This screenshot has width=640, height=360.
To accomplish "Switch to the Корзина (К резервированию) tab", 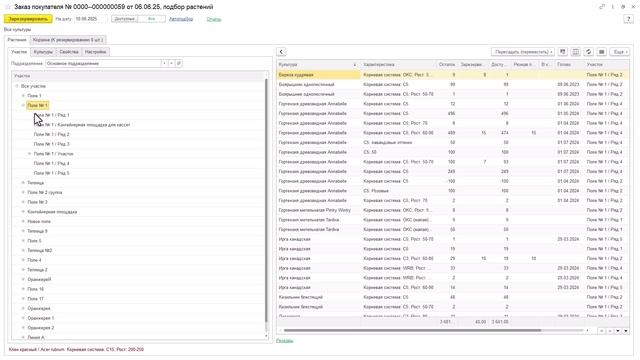I will [68, 40].
